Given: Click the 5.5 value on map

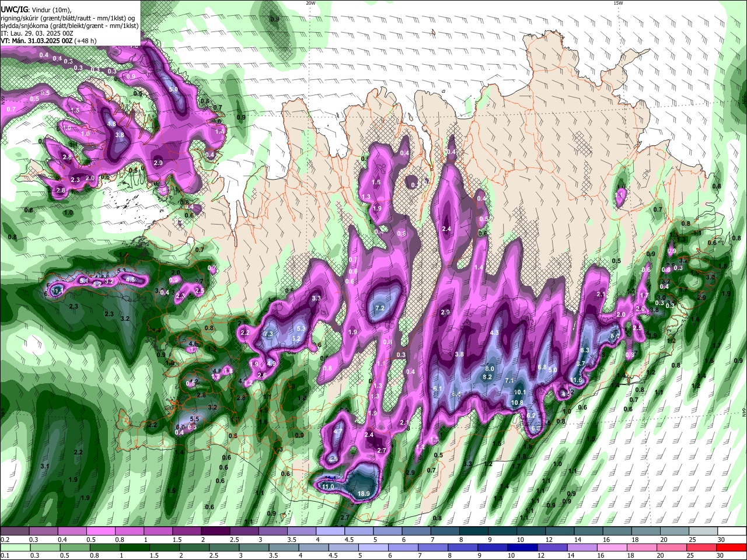Looking at the screenshot, I should pyautogui.click(x=195, y=419).
